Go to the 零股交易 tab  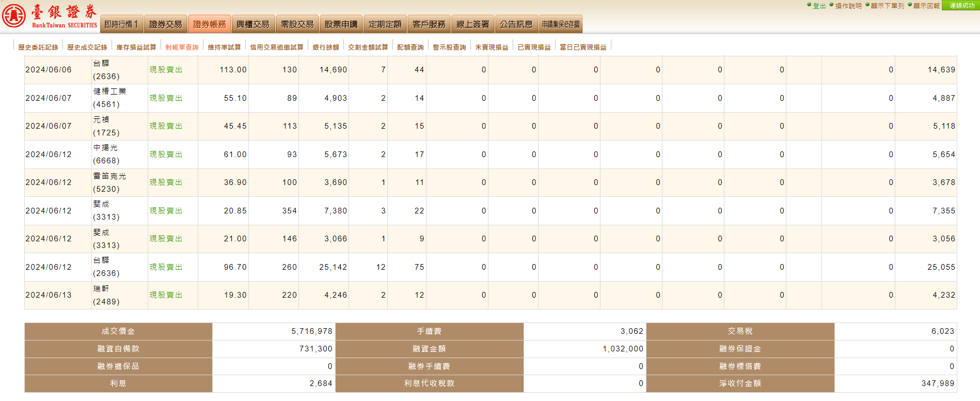[x=297, y=24]
